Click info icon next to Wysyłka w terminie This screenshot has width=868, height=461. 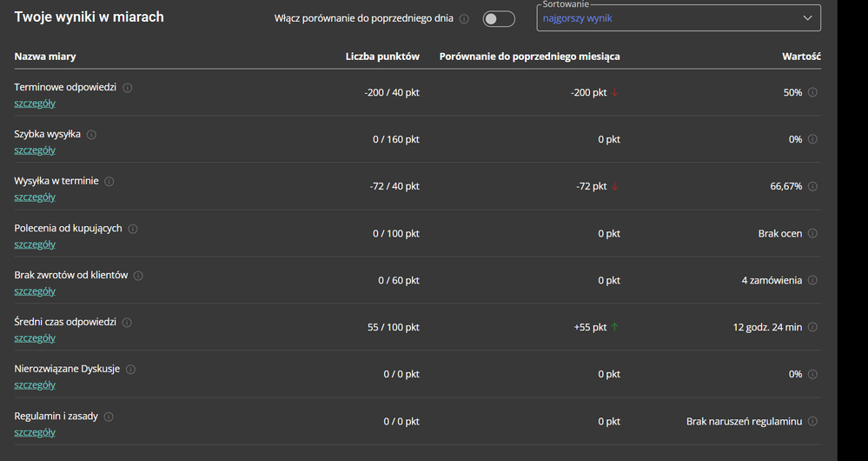pos(109,182)
